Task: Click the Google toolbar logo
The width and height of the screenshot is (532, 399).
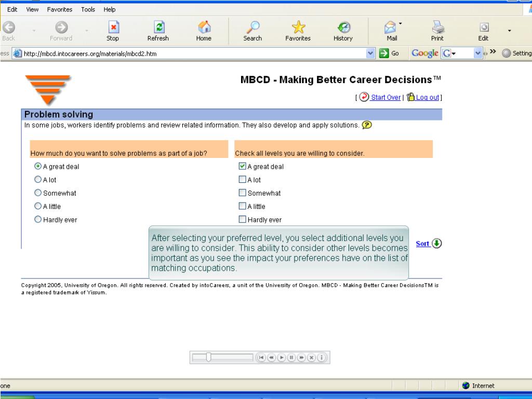Action: (425, 54)
